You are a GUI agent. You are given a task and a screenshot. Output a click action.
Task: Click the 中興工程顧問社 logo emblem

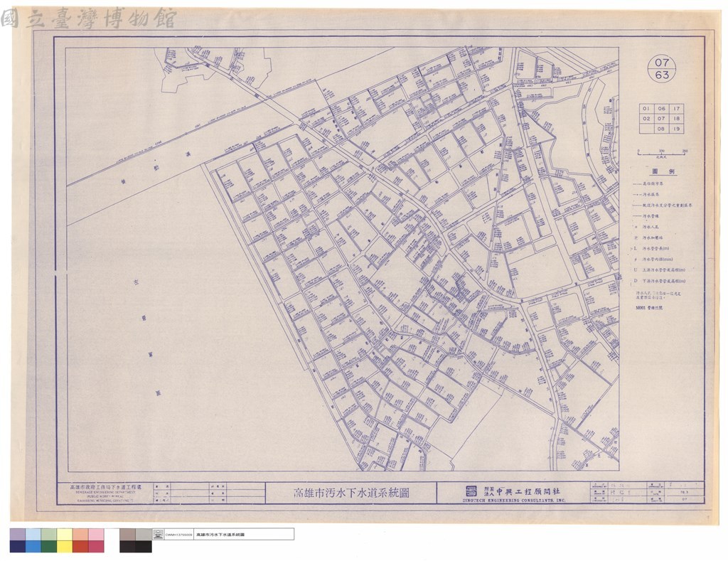pyautogui.click(x=471, y=491)
